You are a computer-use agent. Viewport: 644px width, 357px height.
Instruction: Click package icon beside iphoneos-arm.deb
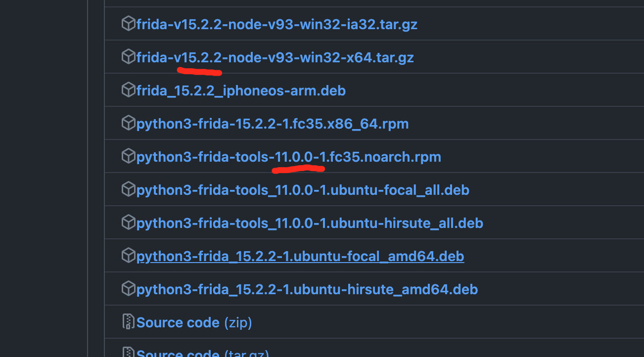click(129, 90)
